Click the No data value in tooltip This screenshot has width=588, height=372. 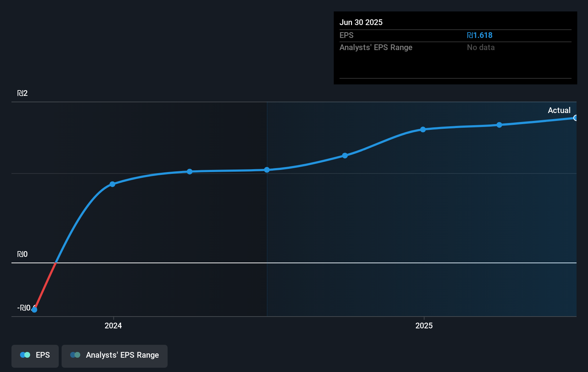[481, 48]
